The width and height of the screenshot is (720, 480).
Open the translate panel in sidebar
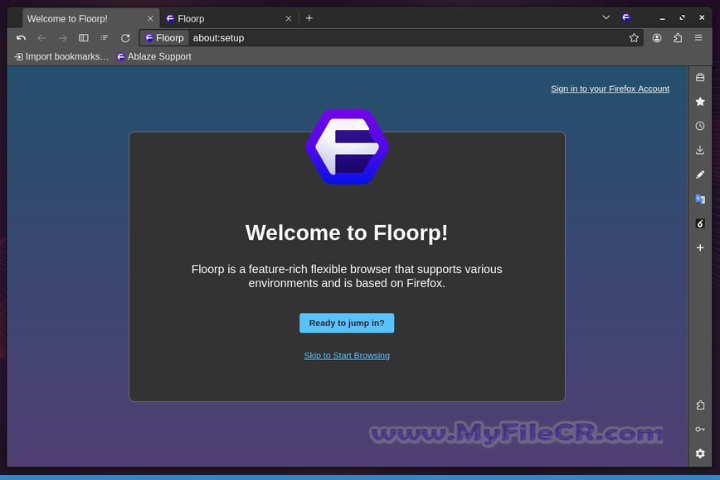[x=700, y=199]
